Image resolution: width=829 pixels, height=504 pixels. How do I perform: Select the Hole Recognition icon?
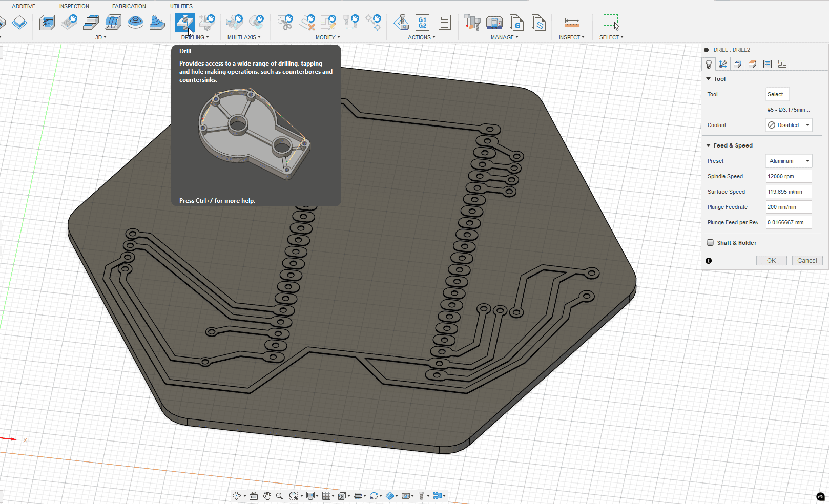coord(207,23)
